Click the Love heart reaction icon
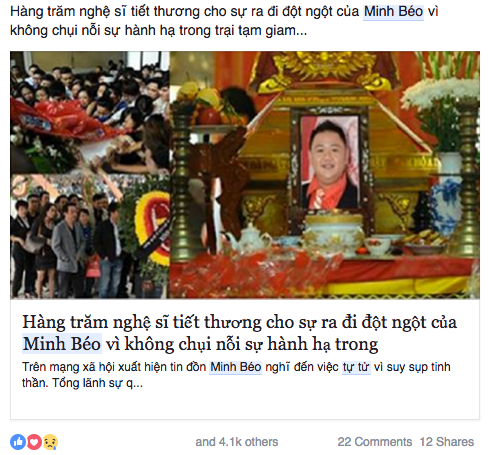Image resolution: width=491 pixels, height=455 pixels. pos(34,442)
